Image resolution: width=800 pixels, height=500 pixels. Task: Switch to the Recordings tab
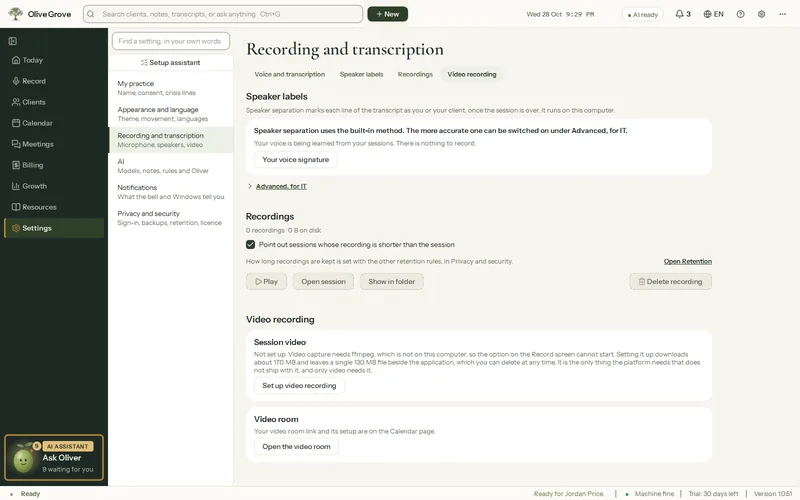[x=415, y=74]
